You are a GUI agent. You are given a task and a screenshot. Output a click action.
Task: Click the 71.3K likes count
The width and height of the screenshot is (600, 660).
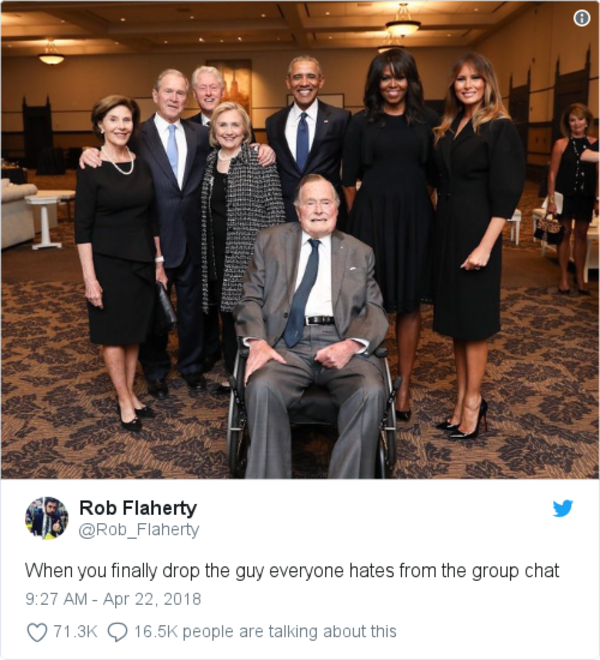pyautogui.click(x=75, y=631)
